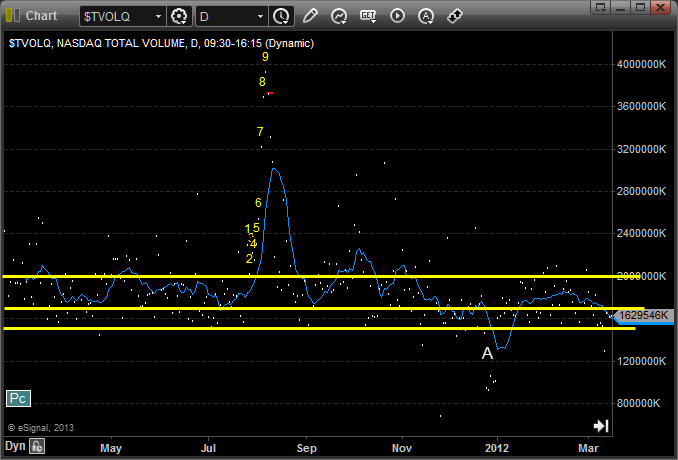Select the pencil drawing tool
The image size is (678, 460).
coord(310,16)
